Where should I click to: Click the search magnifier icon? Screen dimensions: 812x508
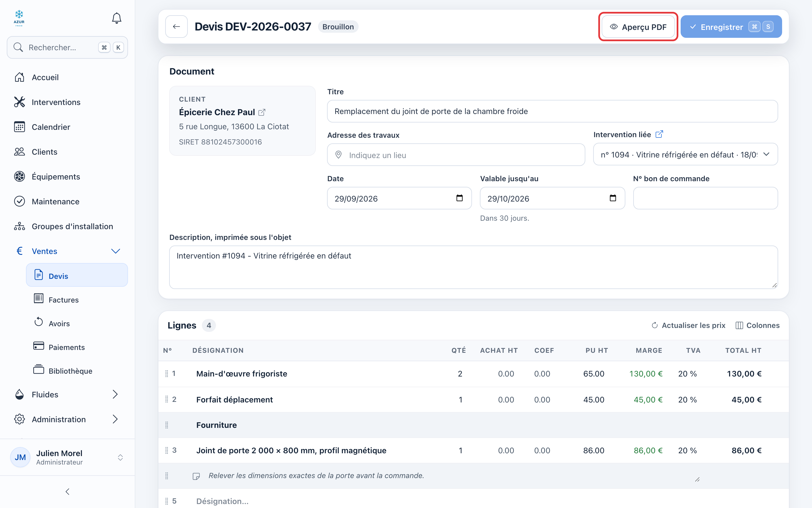(x=18, y=47)
